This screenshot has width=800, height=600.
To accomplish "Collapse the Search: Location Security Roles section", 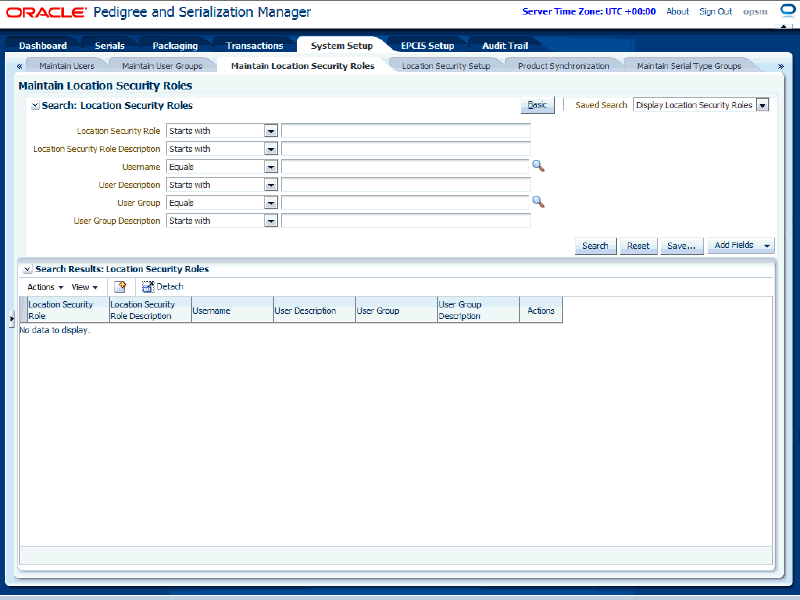I will click(x=35, y=106).
